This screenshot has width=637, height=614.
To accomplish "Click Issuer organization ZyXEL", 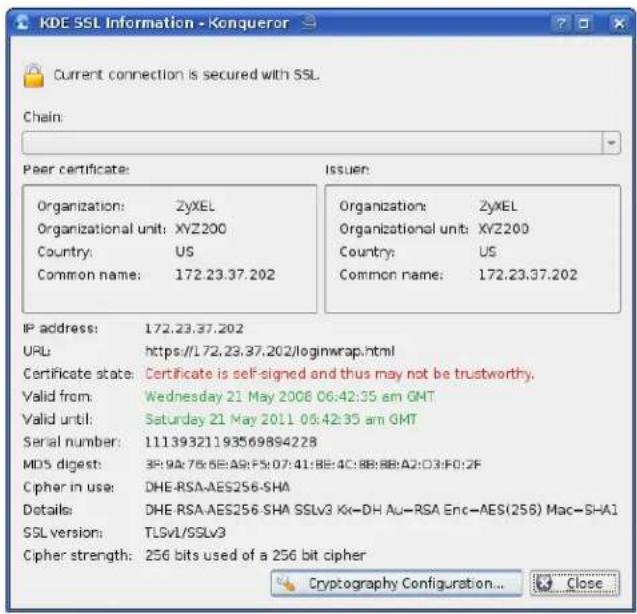I will pos(498,206).
